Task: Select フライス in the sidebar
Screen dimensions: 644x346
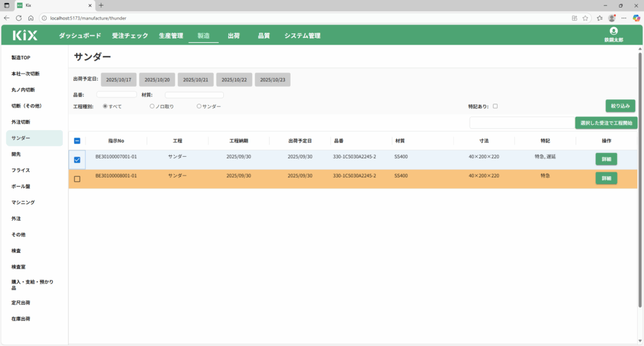Action: (21, 170)
